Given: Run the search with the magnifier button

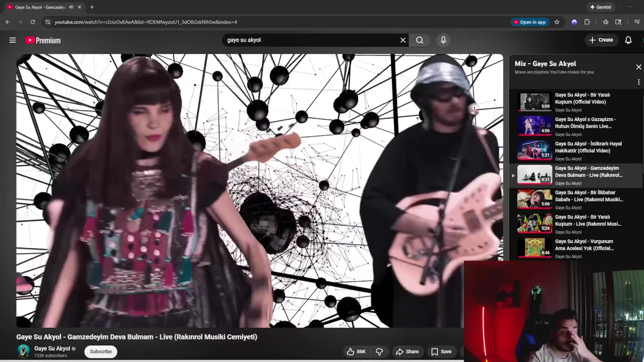Looking at the screenshot, I should (x=420, y=40).
